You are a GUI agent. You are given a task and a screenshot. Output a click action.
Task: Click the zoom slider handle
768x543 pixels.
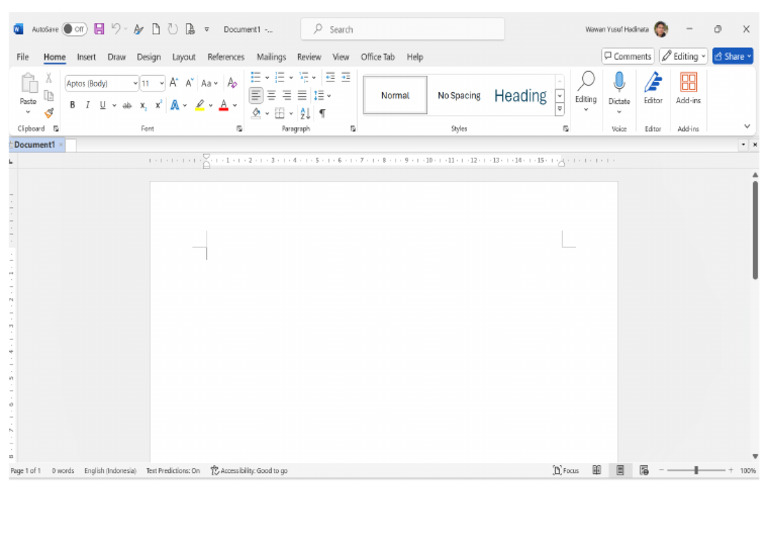pos(696,471)
